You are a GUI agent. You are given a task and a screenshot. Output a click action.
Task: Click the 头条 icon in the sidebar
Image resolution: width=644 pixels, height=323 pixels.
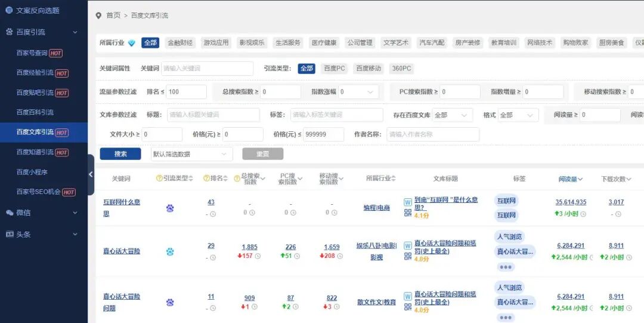10,234
